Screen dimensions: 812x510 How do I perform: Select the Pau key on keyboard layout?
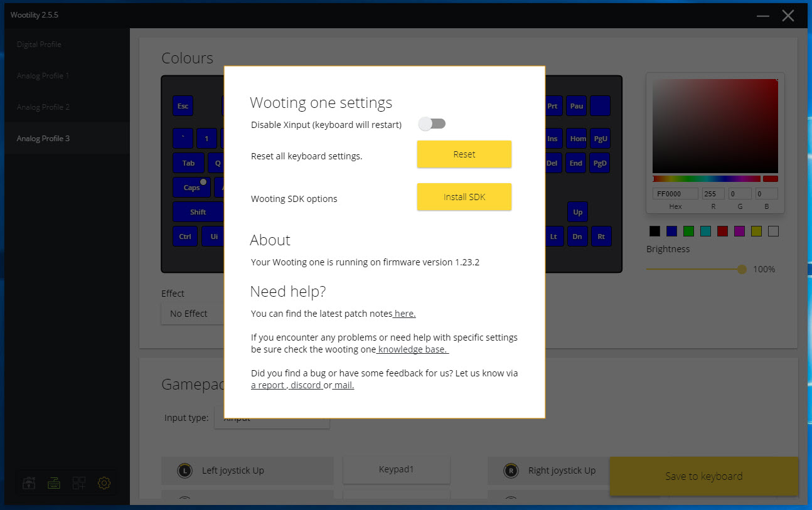click(x=577, y=106)
